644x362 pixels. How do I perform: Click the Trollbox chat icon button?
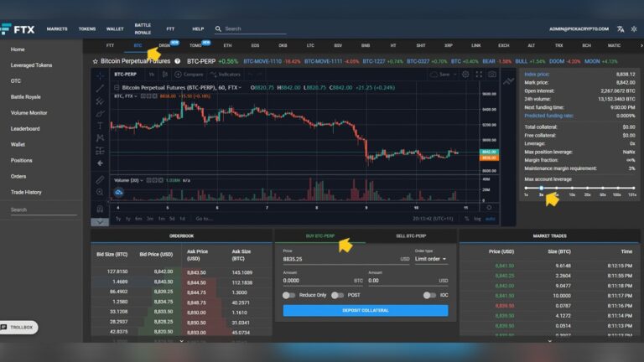point(3,327)
